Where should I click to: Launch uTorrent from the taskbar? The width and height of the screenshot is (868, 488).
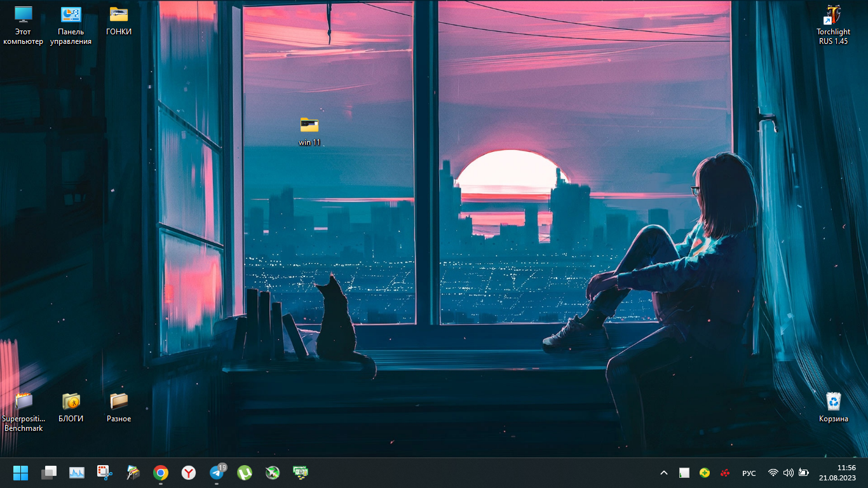(245, 473)
